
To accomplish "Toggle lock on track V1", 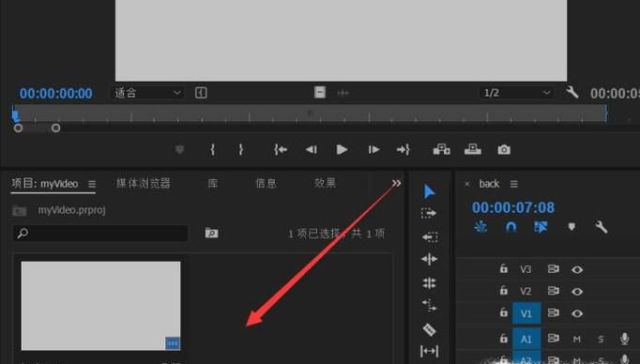I will [504, 312].
